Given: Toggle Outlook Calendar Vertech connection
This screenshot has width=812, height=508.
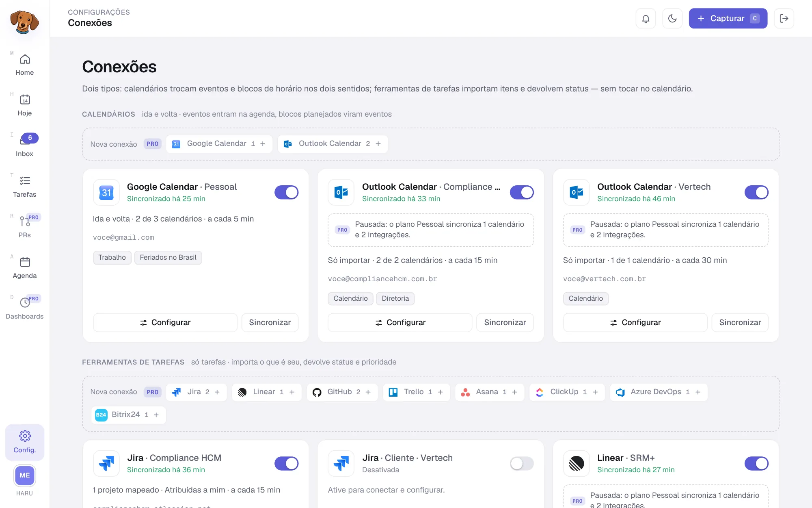Looking at the screenshot, I should 756,193.
